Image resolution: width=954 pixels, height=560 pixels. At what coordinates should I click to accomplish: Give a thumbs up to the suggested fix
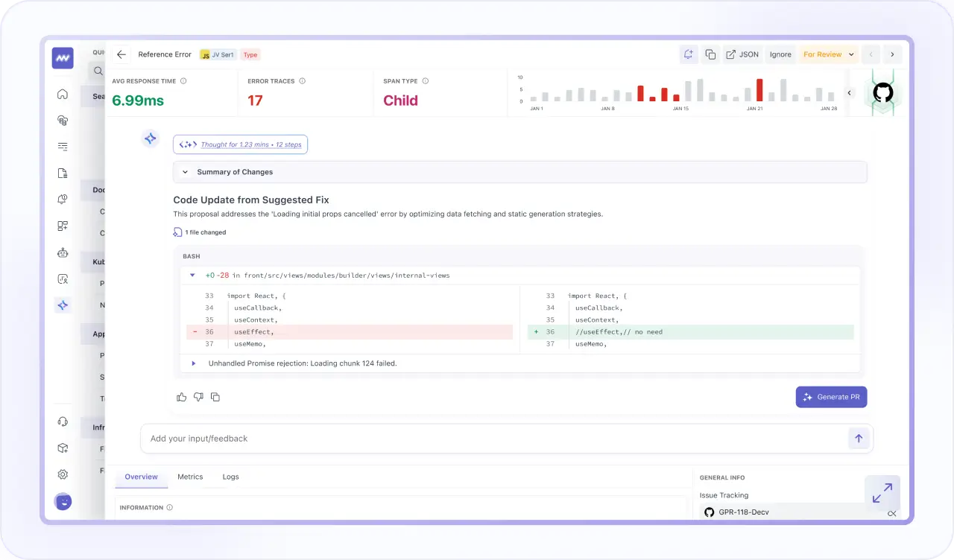point(181,397)
